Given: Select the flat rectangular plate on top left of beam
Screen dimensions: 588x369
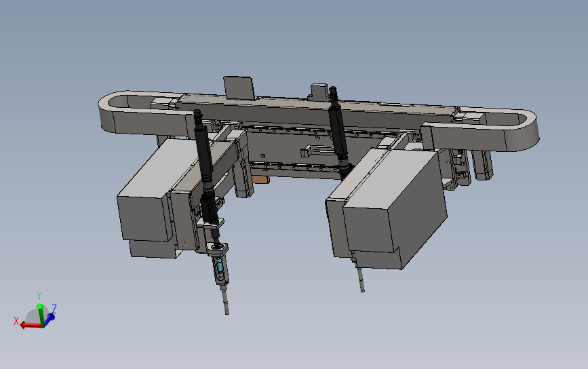Looking at the screenshot, I should (x=239, y=88).
